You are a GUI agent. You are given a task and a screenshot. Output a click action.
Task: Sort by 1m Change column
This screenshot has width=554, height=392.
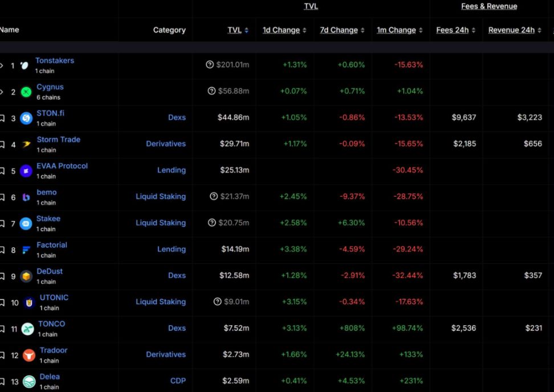(x=400, y=30)
